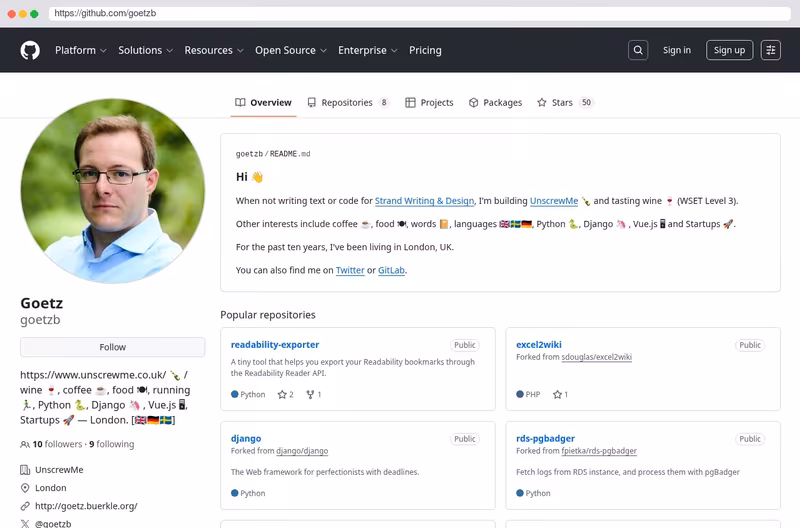This screenshot has height=528, width=800.
Task: Expand the Enterprise menu
Action: pyautogui.click(x=367, y=50)
